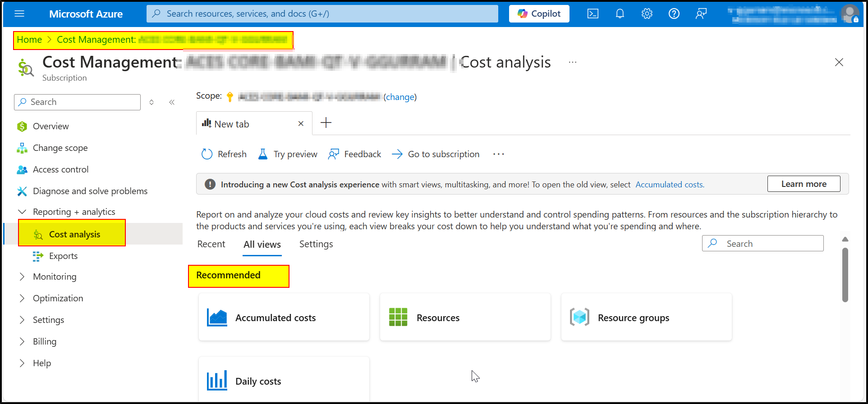Image resolution: width=868 pixels, height=404 pixels.
Task: Click Feedback in the toolbar
Action: [x=355, y=154]
